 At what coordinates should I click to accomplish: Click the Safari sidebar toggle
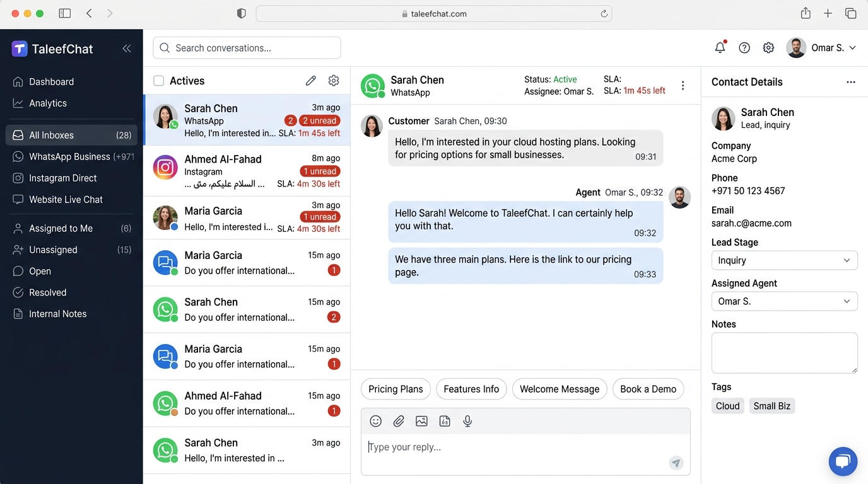64,13
